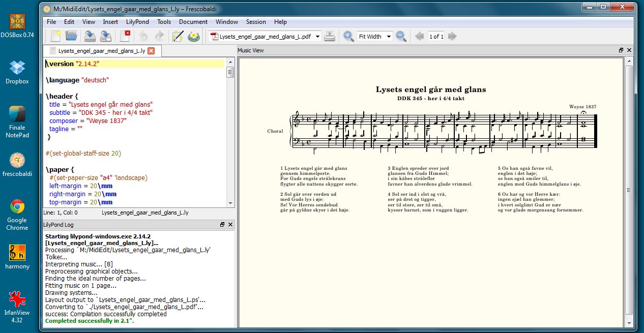Open the Tools menu
This screenshot has width=644, height=333.
tap(164, 22)
